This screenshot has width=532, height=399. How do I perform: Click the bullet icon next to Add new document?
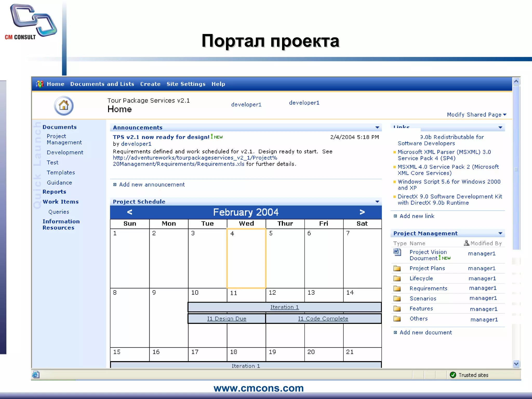click(395, 332)
